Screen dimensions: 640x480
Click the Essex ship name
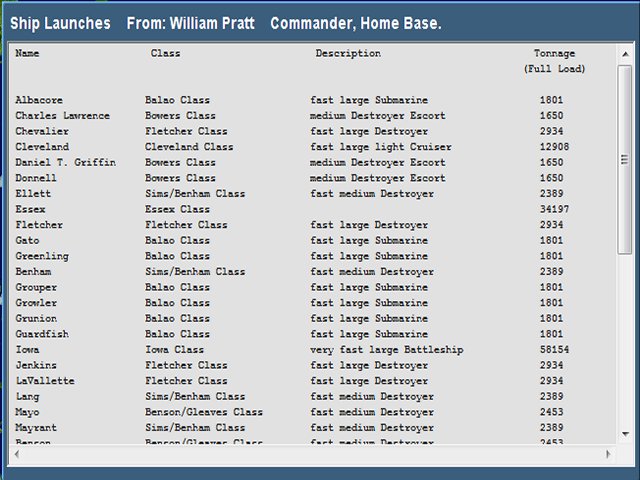[x=30, y=209]
